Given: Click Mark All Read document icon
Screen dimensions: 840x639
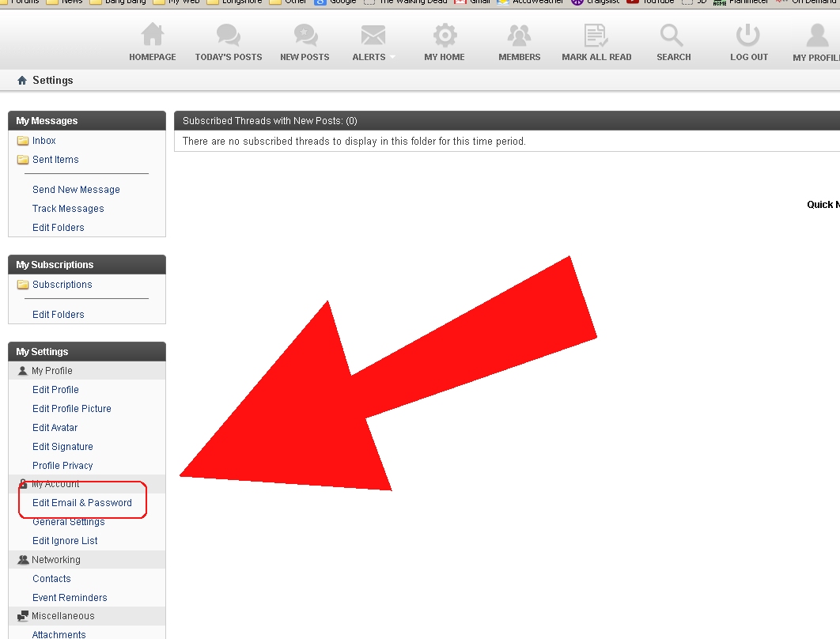Looking at the screenshot, I should click(596, 36).
